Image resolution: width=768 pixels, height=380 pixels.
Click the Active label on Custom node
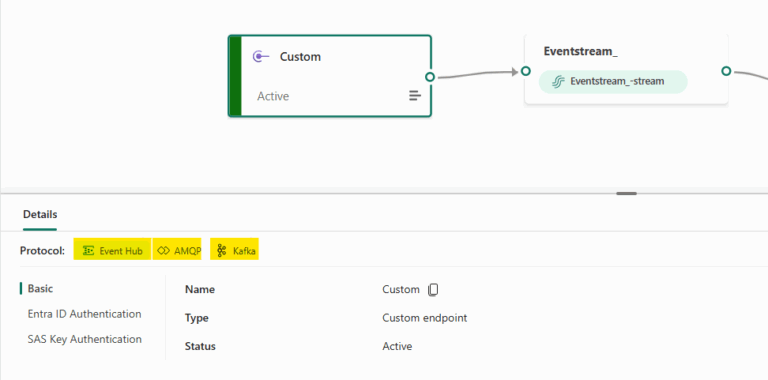tap(273, 96)
